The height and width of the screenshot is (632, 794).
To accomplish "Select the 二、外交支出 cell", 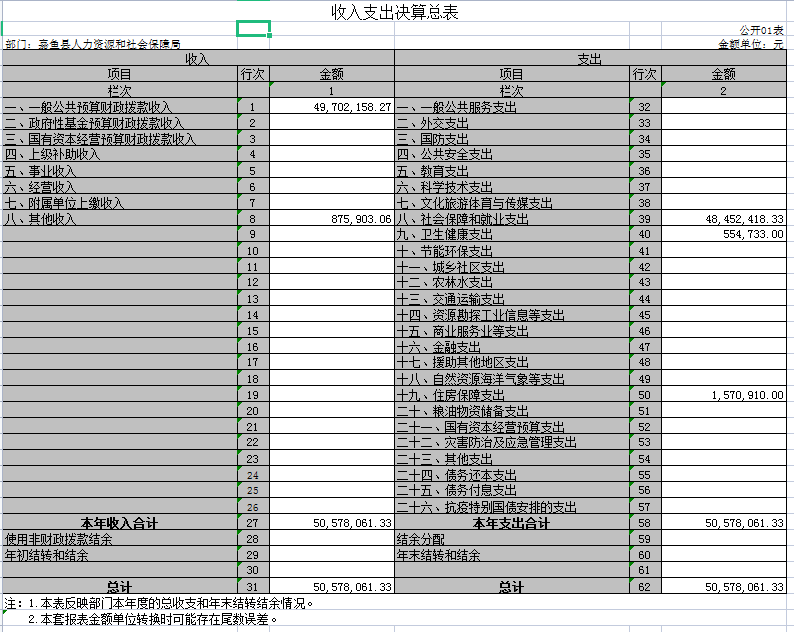I will tap(511, 123).
